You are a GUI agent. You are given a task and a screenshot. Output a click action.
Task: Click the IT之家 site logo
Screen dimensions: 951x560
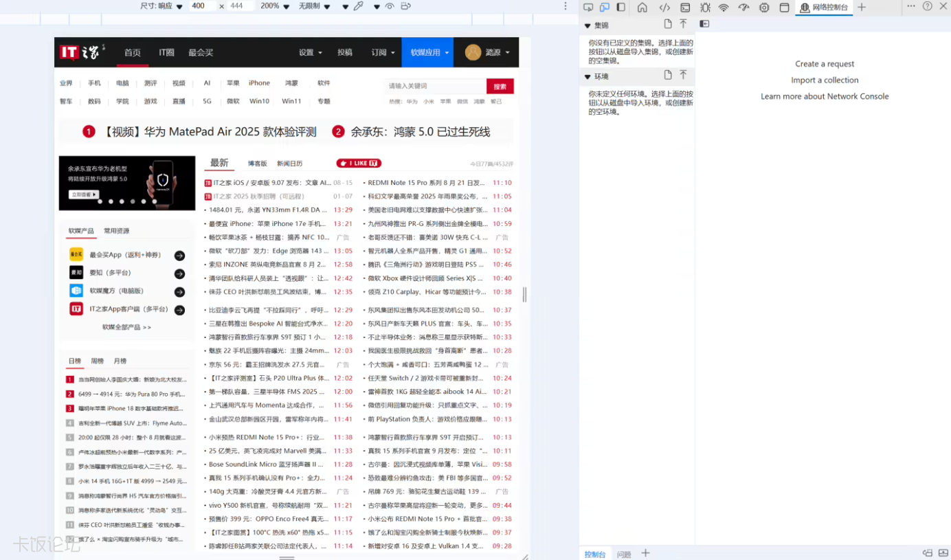coord(82,52)
